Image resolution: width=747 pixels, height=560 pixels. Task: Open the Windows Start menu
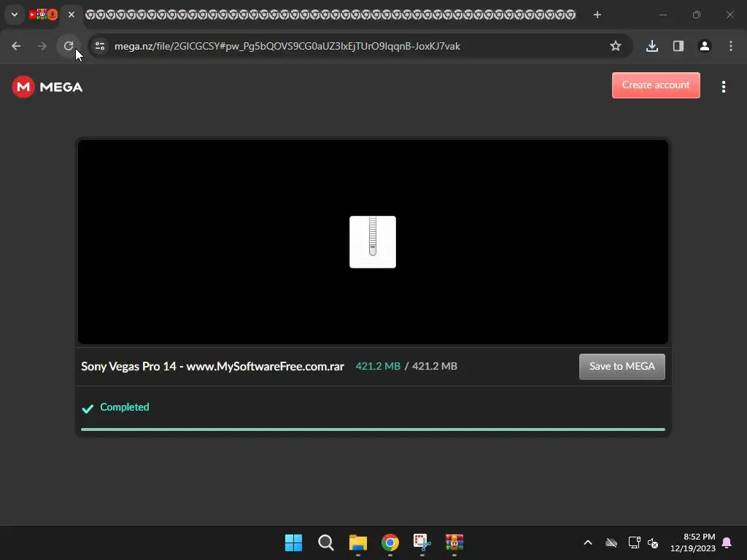293,542
